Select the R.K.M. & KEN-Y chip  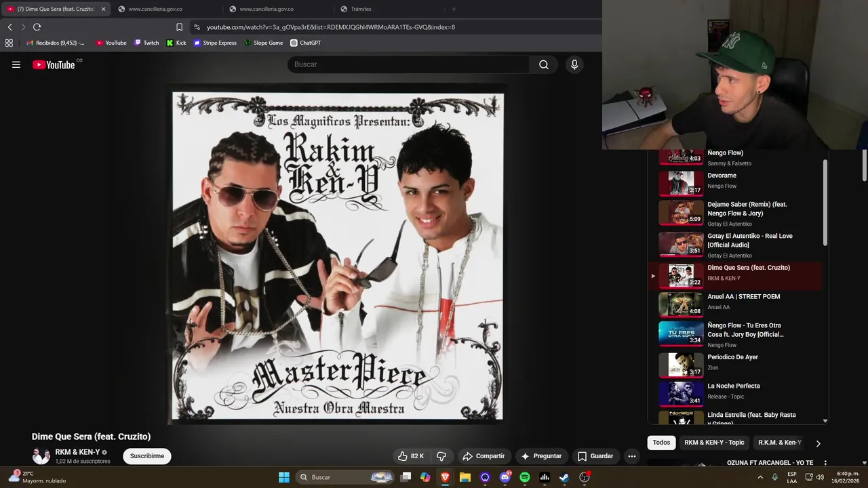780,443
